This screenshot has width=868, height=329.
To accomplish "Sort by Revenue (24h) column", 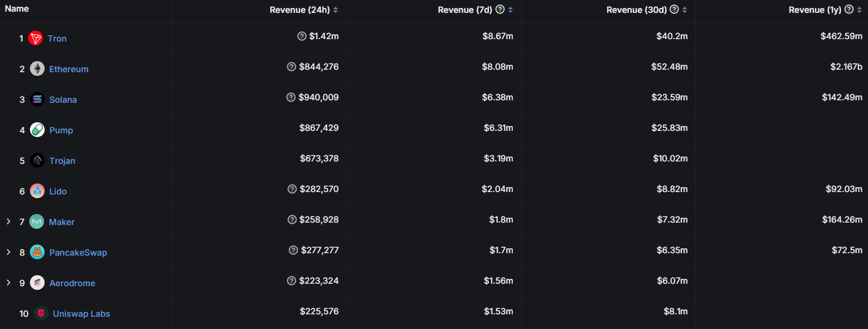I will pyautogui.click(x=336, y=10).
